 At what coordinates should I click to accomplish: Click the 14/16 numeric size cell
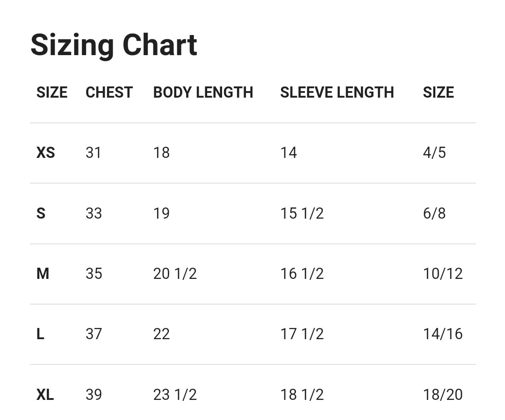pos(442,334)
